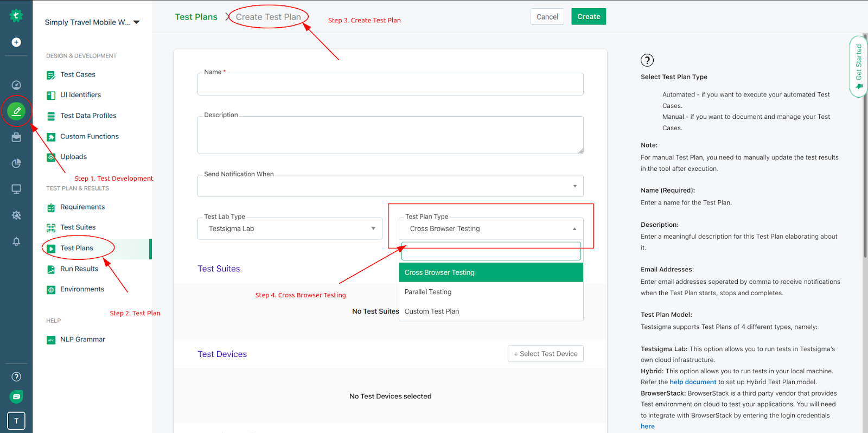The height and width of the screenshot is (433, 868).
Task: Open the chat support icon
Action: click(x=16, y=397)
